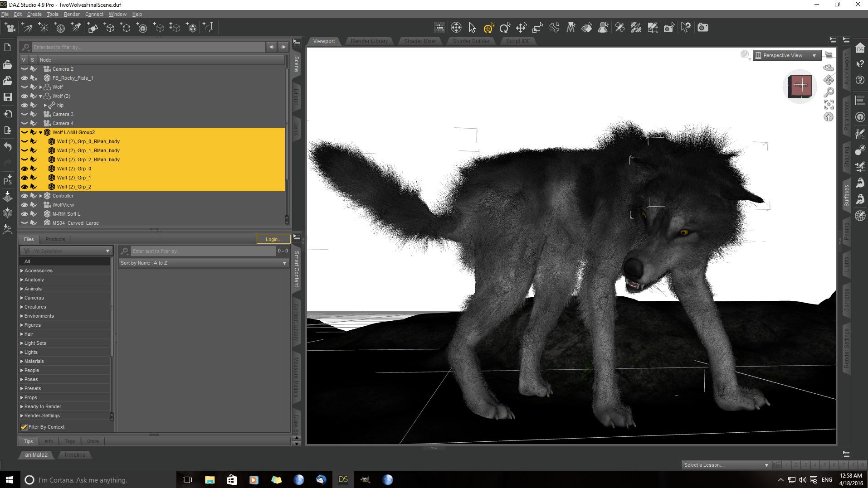Open File Explorer from taskbar
Viewport: 868px width, 488px height.
tap(210, 479)
